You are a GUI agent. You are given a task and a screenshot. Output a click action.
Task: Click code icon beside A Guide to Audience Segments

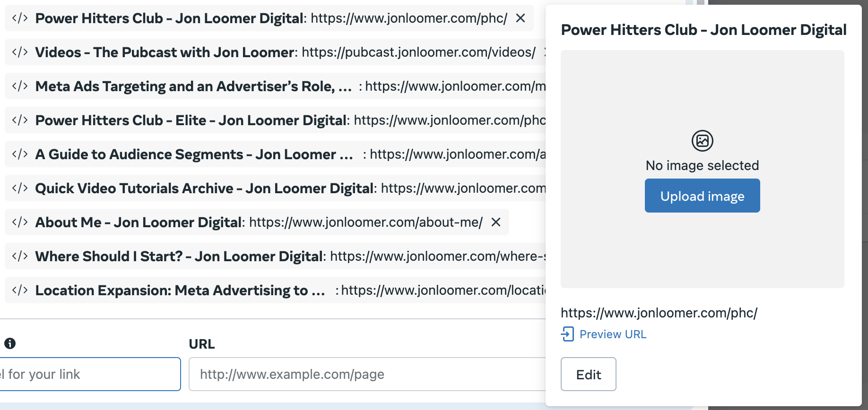click(x=20, y=154)
